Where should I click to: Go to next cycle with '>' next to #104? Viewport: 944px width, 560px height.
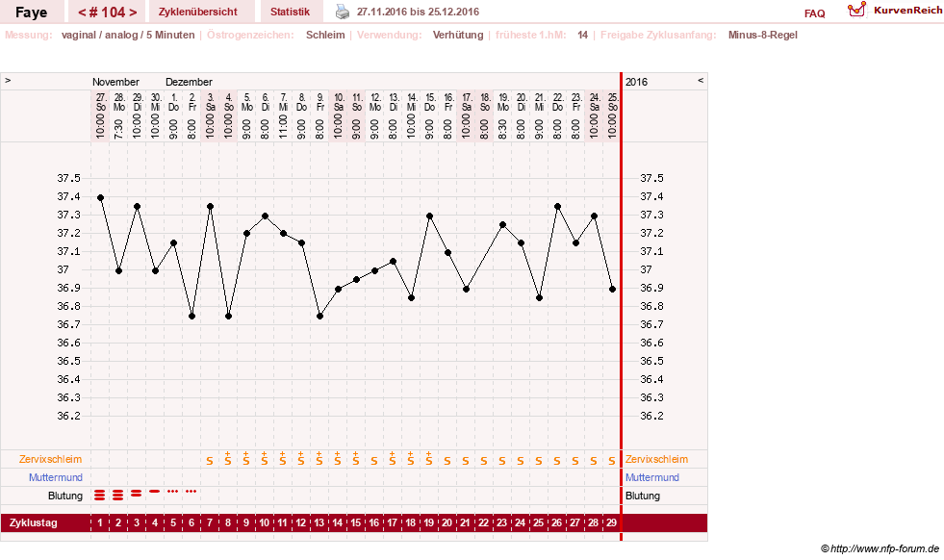(x=133, y=13)
